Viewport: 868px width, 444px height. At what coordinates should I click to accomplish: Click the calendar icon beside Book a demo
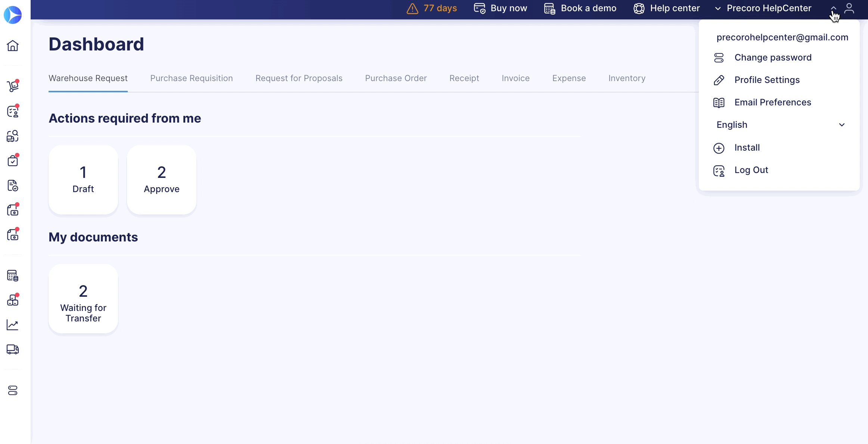pyautogui.click(x=549, y=8)
